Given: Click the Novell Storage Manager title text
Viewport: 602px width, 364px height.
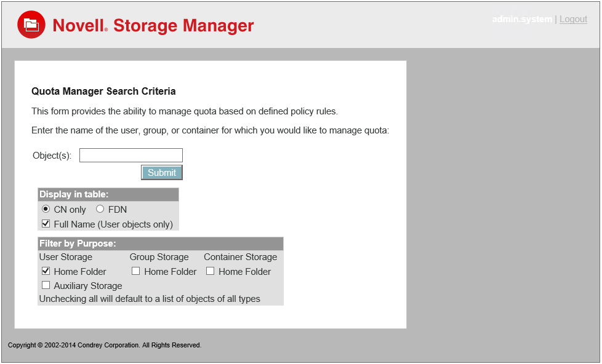Looking at the screenshot, I should point(153,25).
